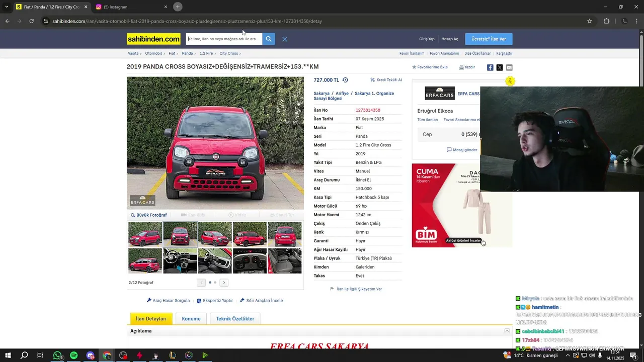Open Ekspertiz Yaptır link

click(x=215, y=301)
